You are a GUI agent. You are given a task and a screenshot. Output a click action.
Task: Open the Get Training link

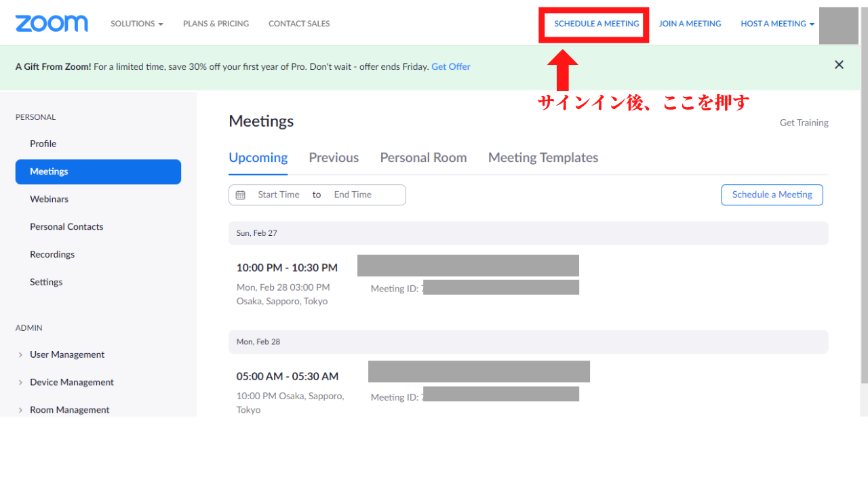pos(804,123)
